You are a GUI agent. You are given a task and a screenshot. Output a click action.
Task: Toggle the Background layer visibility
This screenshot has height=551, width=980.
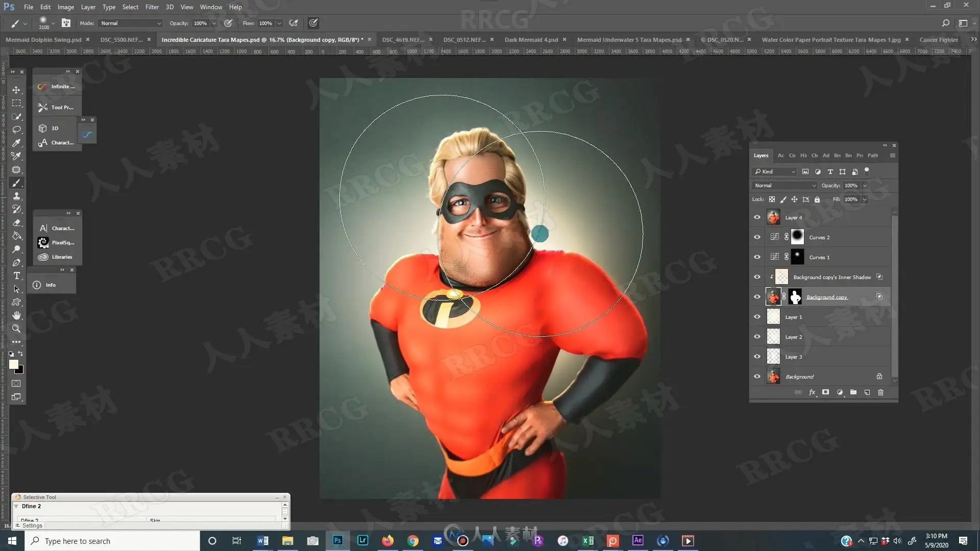pos(757,377)
